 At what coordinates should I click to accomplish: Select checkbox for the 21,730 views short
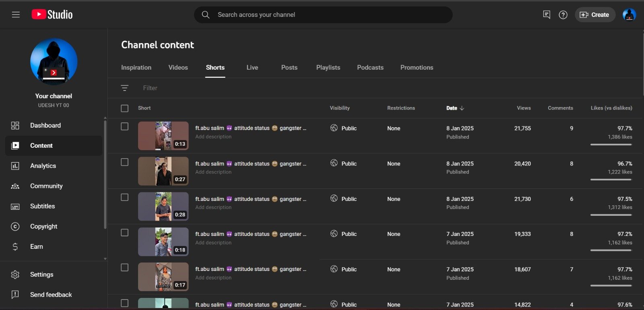tap(125, 197)
